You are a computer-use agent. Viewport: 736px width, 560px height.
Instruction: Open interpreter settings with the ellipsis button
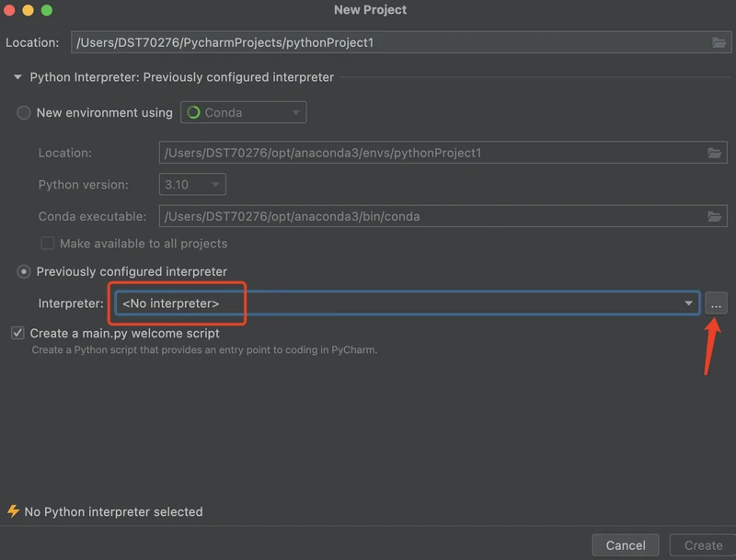716,303
